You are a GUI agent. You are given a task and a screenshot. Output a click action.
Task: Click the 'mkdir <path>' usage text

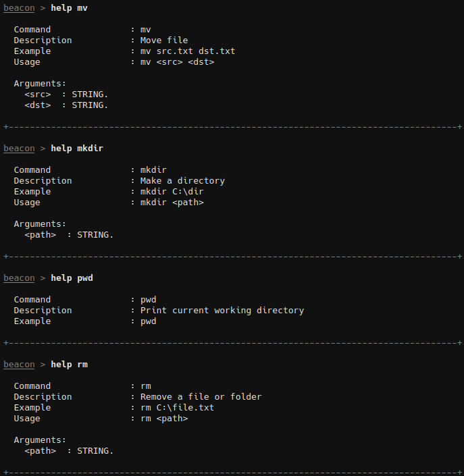pyautogui.click(x=172, y=202)
